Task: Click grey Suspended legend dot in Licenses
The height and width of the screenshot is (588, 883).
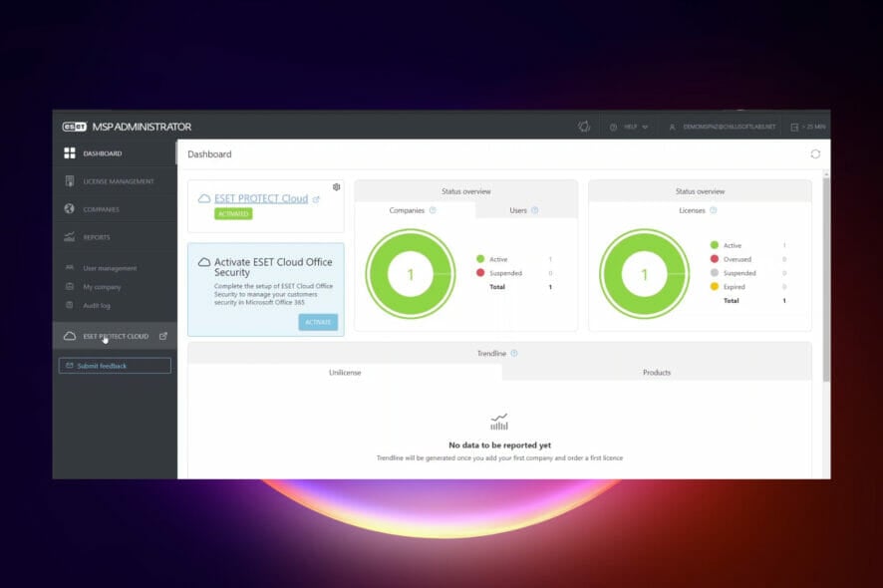Action: click(x=714, y=273)
